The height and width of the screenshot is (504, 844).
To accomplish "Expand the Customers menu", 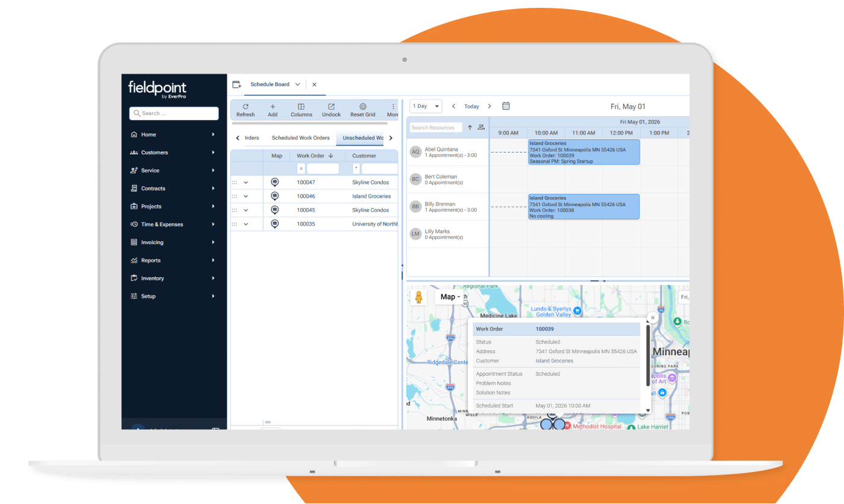I will (x=174, y=153).
